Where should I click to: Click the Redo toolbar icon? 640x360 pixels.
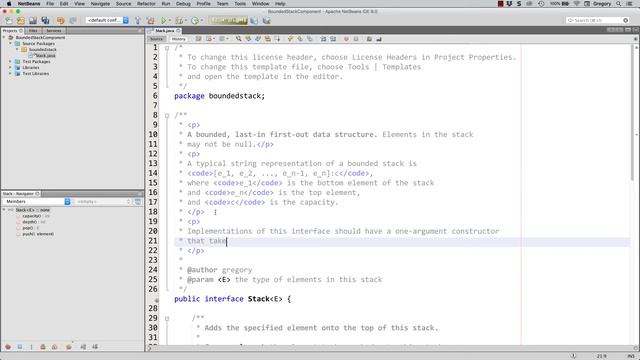click(73, 20)
